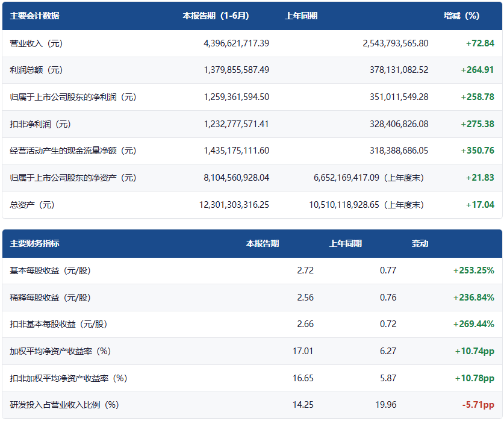Image resolution: width=504 pixels, height=421 pixels.
Task: Select the +10.74pp change value
Action: [474, 351]
